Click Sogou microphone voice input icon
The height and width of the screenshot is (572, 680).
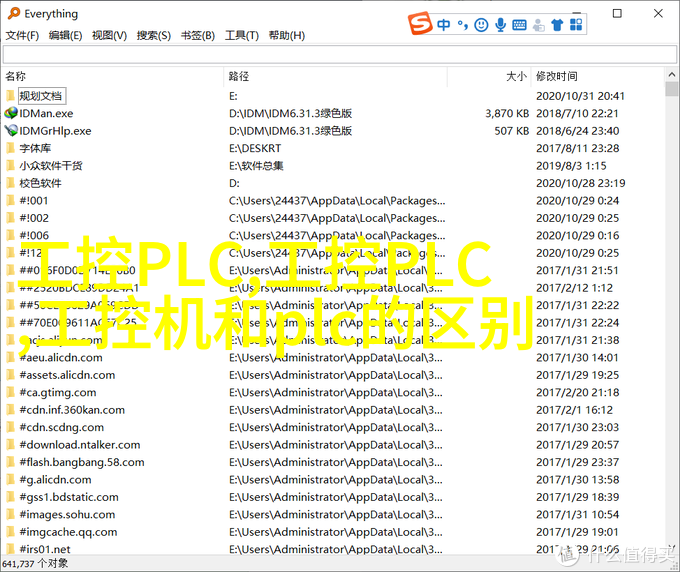[500, 25]
